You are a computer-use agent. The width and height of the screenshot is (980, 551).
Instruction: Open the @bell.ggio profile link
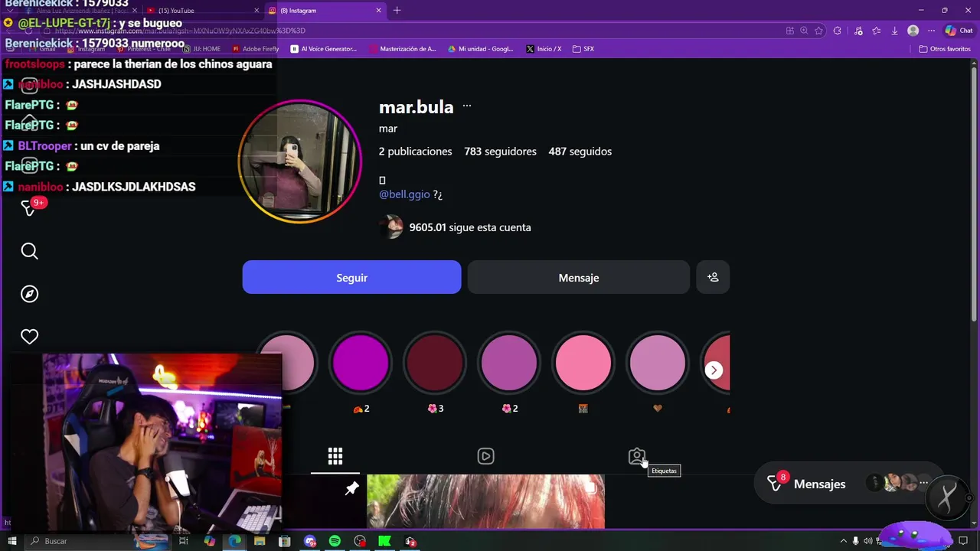point(404,194)
